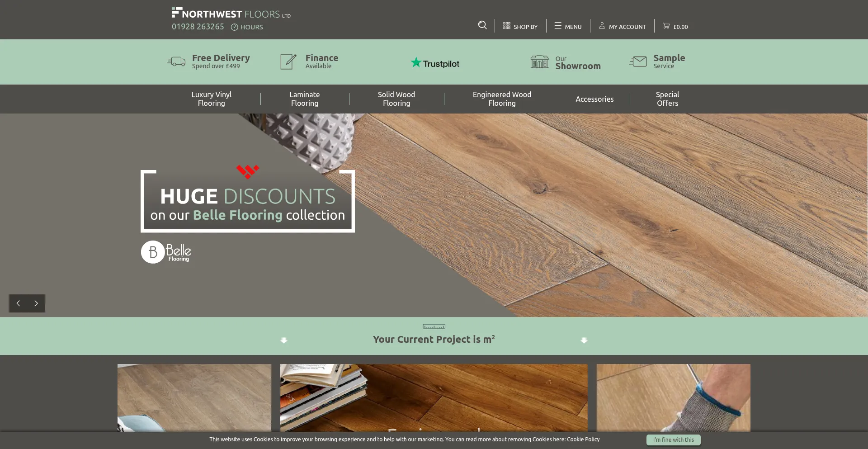
Task: Open the search magnifier icon
Action: [x=482, y=25]
